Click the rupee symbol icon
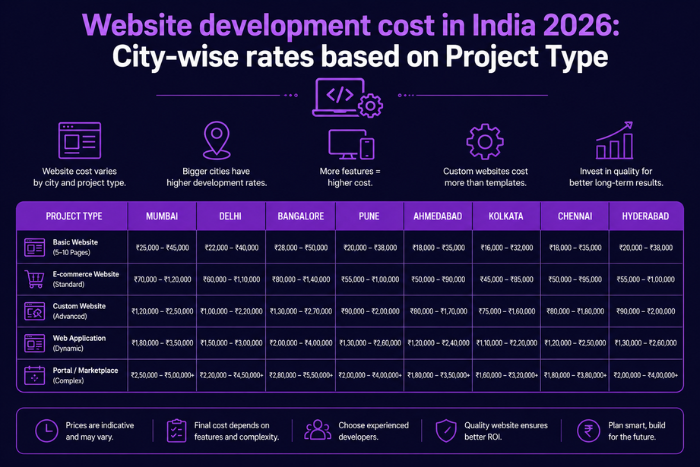 pos(588,431)
